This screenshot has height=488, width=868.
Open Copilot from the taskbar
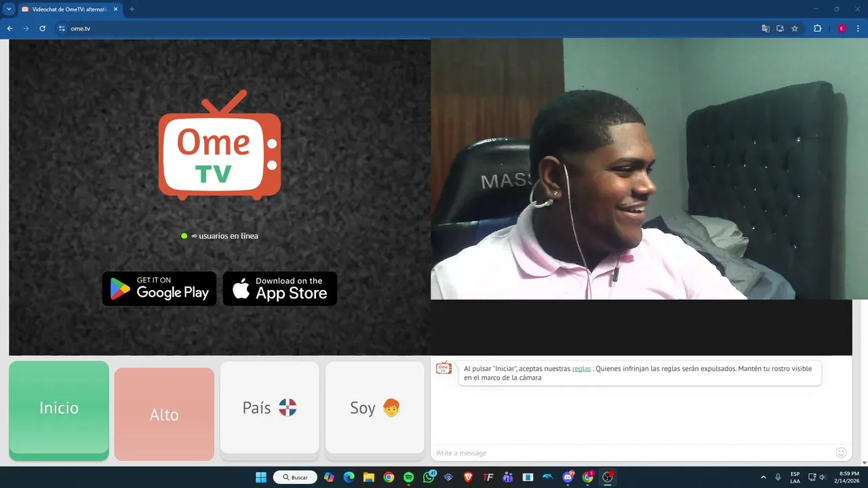tap(329, 477)
